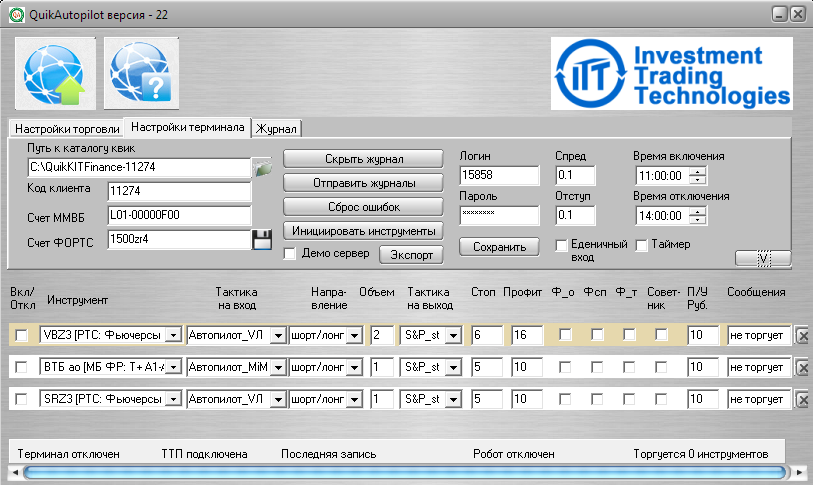Open Автопилот_VЛ entry tactic dropdown in VBZ3 row
The image size is (813, 485).
click(278, 336)
